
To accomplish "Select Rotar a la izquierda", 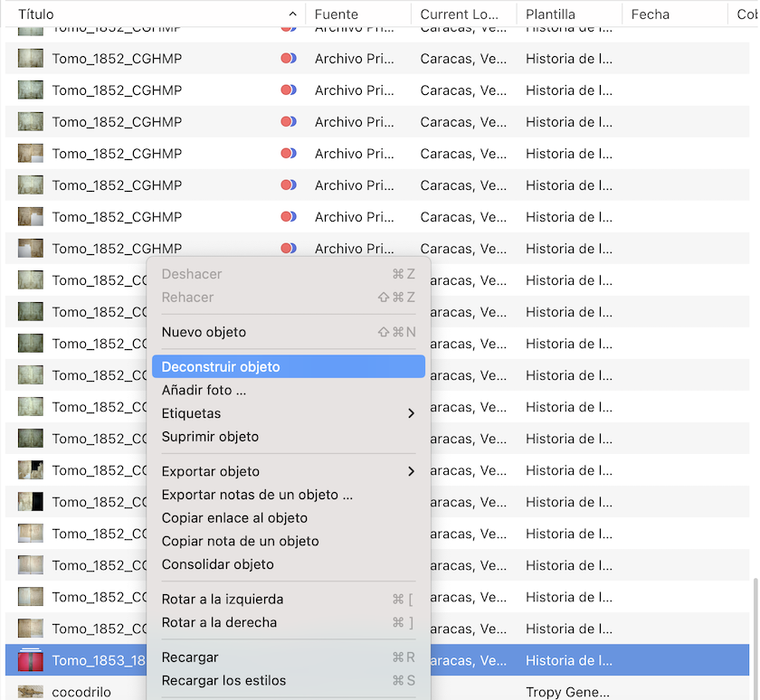I will [x=223, y=600].
